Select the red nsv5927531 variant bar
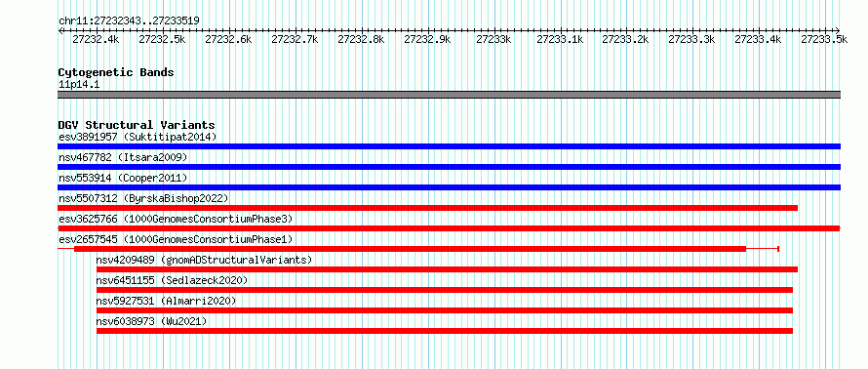 pyautogui.click(x=445, y=310)
